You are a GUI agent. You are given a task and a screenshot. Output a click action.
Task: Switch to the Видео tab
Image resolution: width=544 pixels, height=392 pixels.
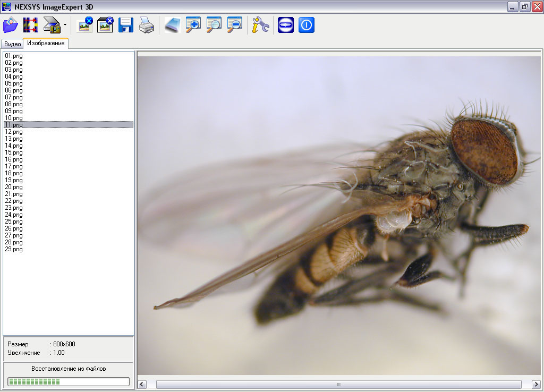(x=12, y=44)
